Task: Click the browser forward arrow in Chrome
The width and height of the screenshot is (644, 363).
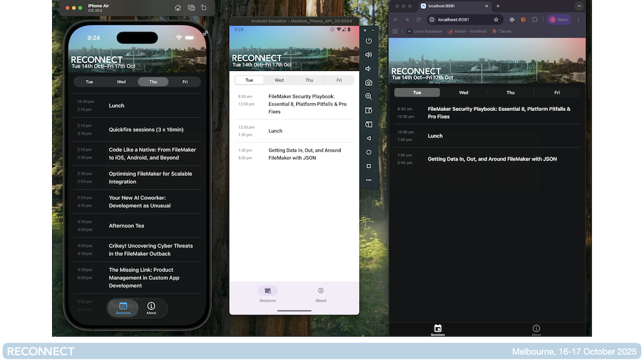Action: tap(406, 20)
